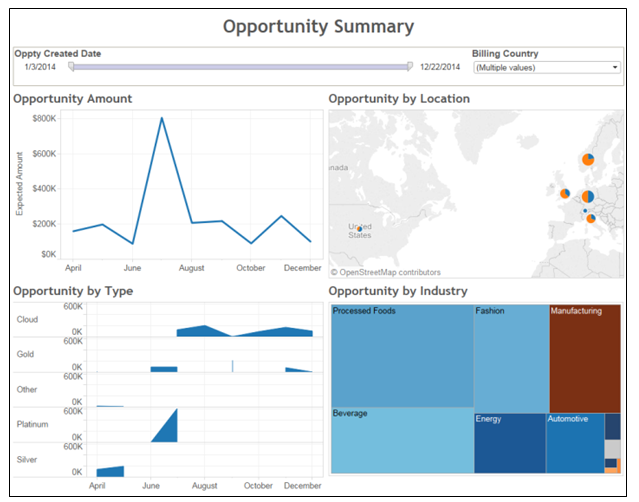
Task: Click the Silver area bar near April
Action: (110, 472)
